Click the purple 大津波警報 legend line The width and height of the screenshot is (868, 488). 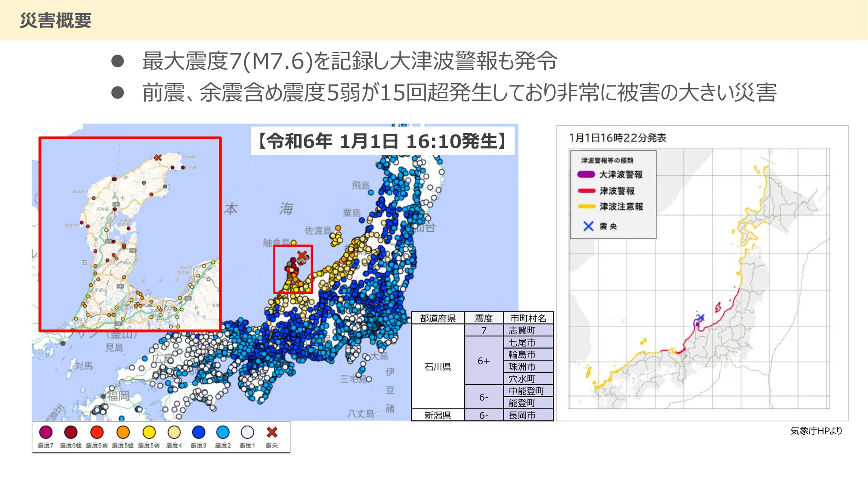586,174
